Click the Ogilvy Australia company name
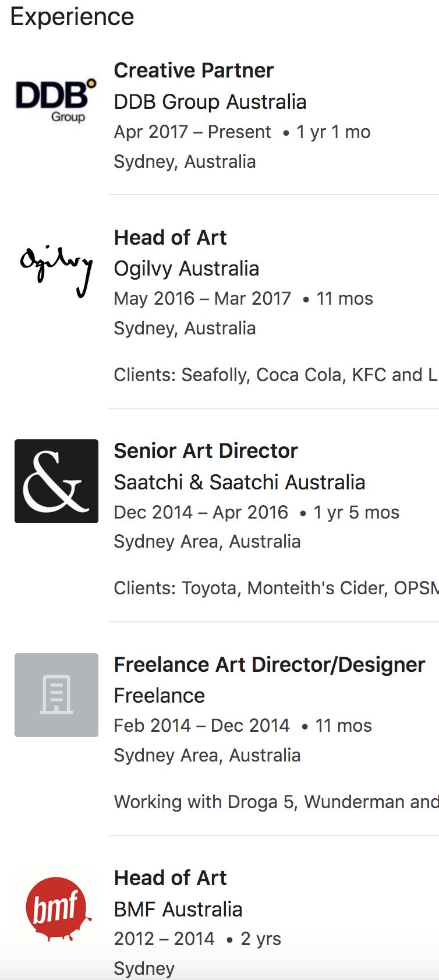 (187, 269)
